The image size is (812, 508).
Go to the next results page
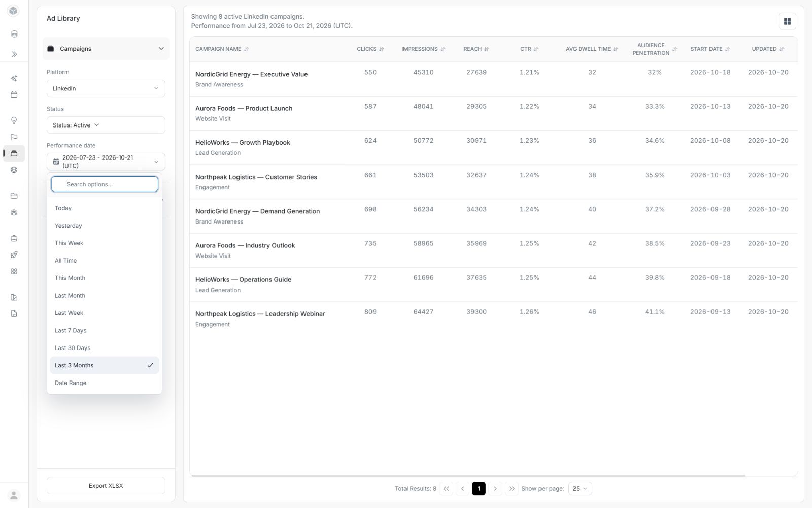click(495, 489)
